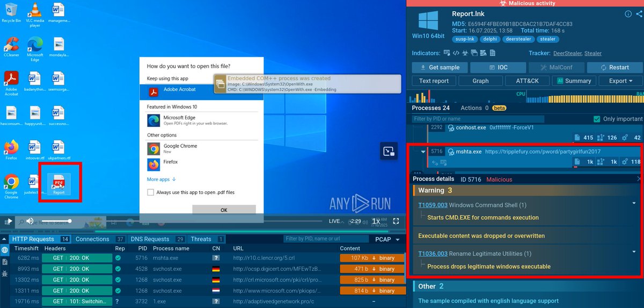Open the PCAP dropdown
Image resolution: width=644 pixels, height=308 pixels.
coord(387,239)
